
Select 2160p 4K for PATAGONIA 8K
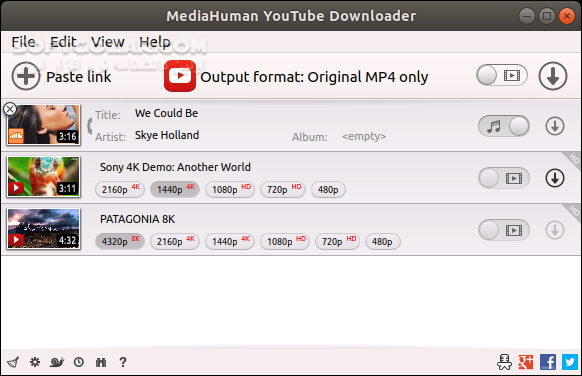175,242
